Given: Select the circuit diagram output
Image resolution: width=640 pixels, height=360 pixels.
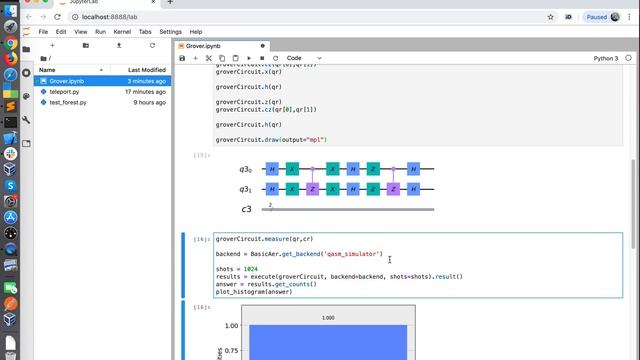Looking at the screenshot, I should [337, 189].
